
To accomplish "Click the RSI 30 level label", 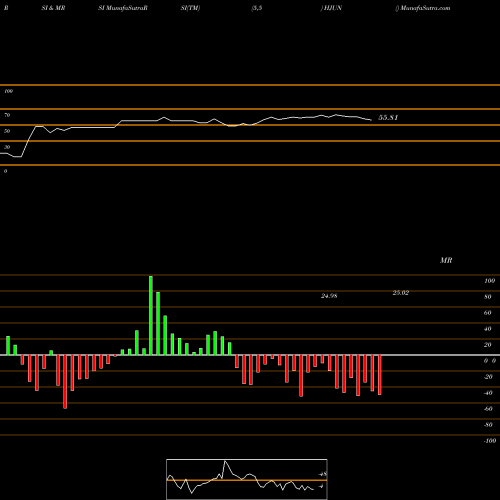I will click(x=7, y=147).
